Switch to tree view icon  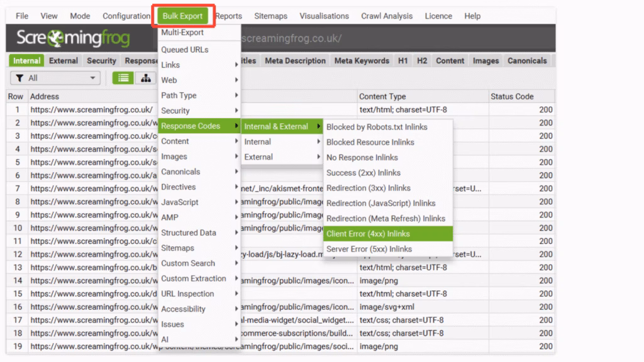coord(146,78)
